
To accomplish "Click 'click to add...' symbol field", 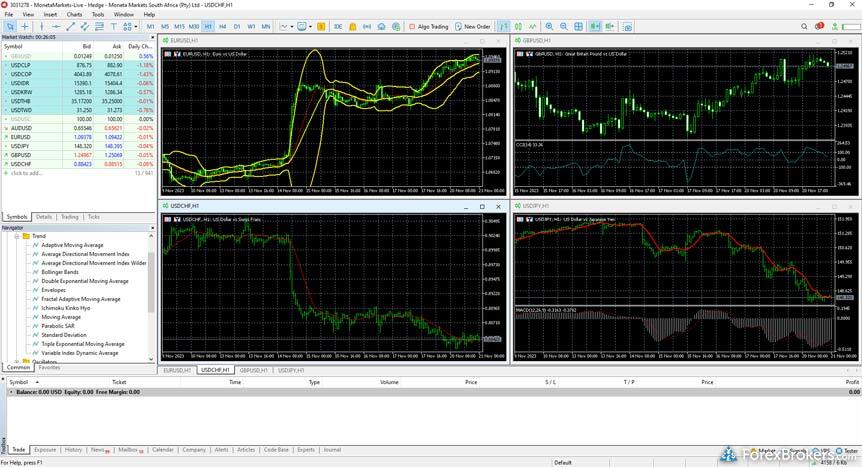I will [26, 173].
